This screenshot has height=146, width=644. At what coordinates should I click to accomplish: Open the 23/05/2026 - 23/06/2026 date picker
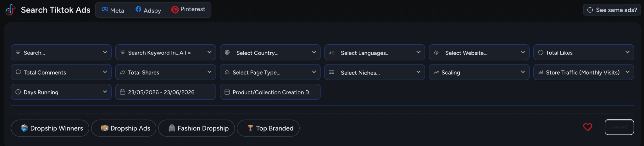[166, 92]
